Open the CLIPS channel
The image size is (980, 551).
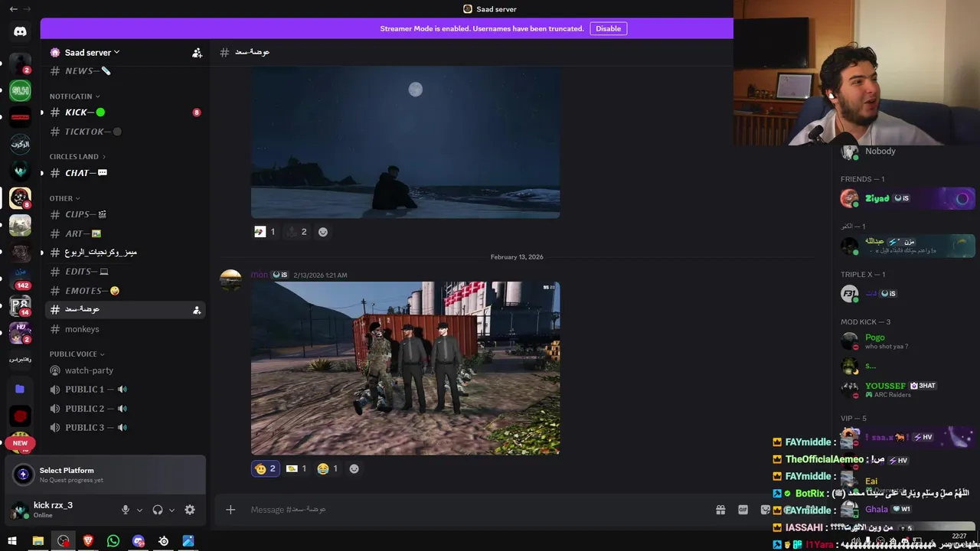(125, 215)
